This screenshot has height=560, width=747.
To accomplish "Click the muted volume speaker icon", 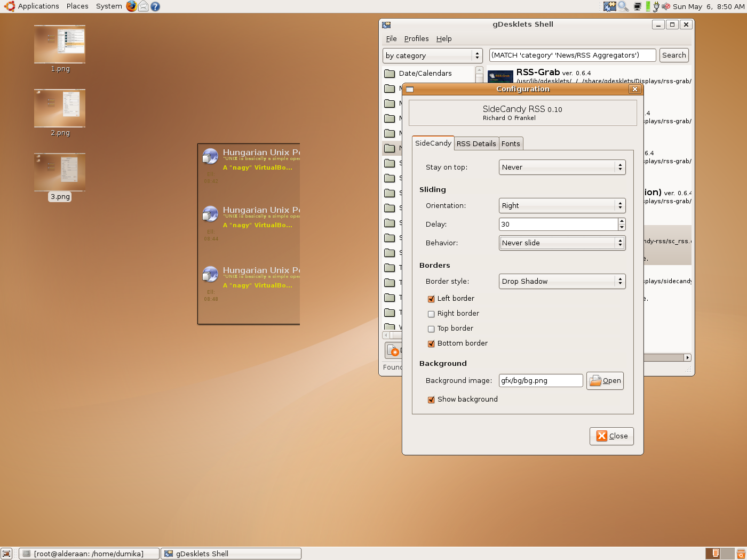I will (665, 6).
